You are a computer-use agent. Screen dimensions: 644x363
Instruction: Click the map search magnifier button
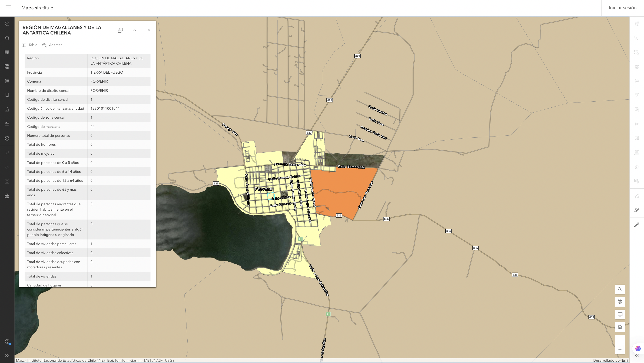(x=620, y=289)
